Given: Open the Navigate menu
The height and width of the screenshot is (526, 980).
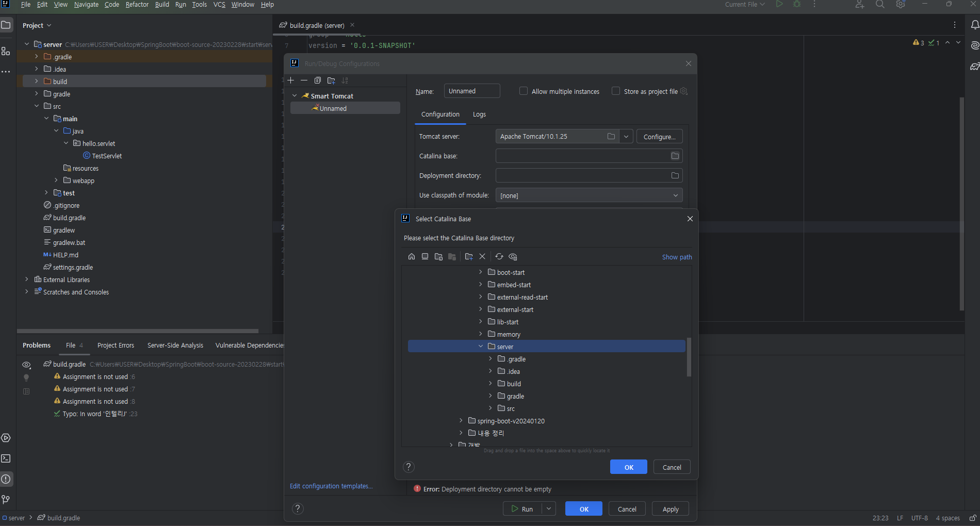Looking at the screenshot, I should pyautogui.click(x=86, y=5).
